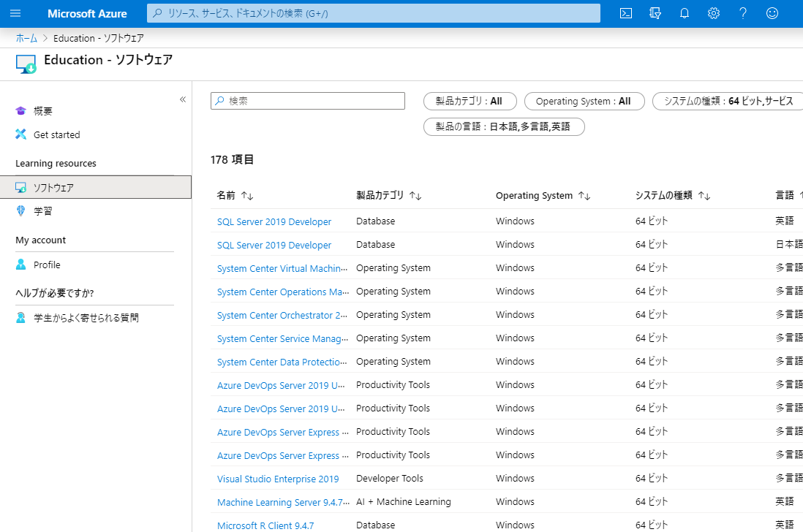The image size is (803, 532).
Task: Open the hamburger portal menu
Action: coord(15,13)
